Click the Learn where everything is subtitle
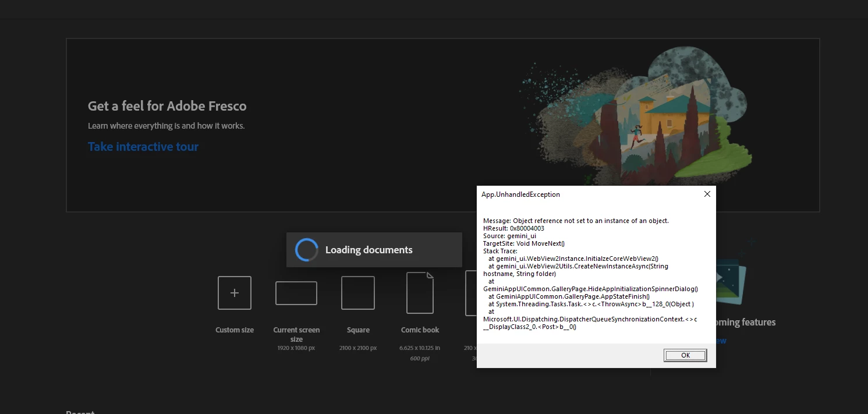Image resolution: width=868 pixels, height=414 pixels. point(166,126)
